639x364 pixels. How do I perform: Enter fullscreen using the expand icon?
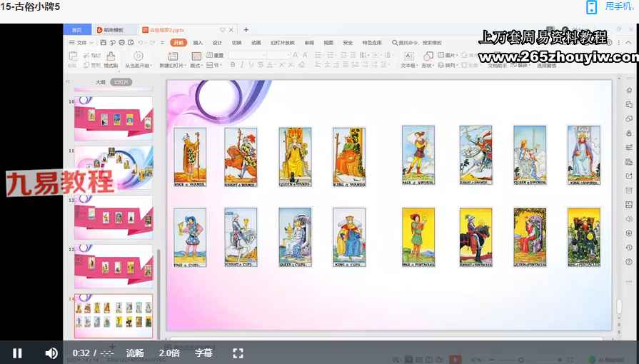(x=238, y=353)
